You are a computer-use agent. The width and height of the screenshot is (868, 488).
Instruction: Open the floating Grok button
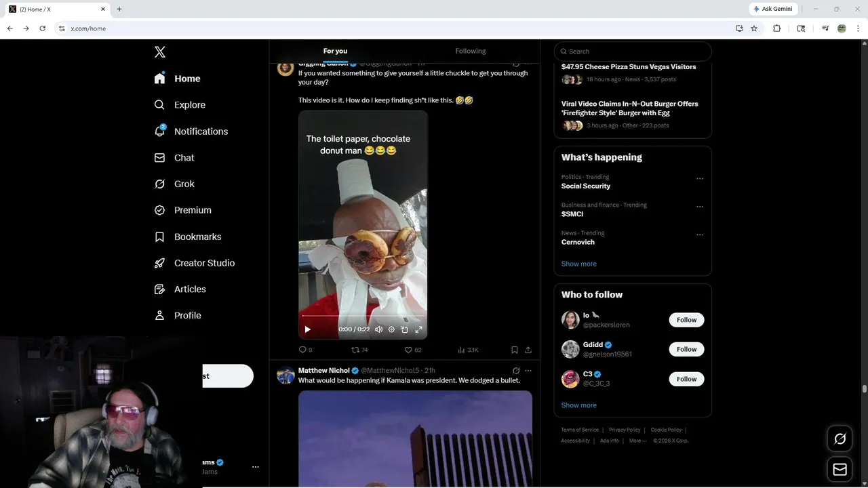[x=840, y=439]
